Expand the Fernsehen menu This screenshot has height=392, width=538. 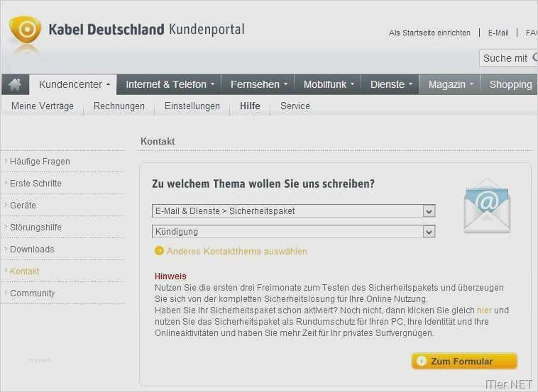tap(258, 84)
